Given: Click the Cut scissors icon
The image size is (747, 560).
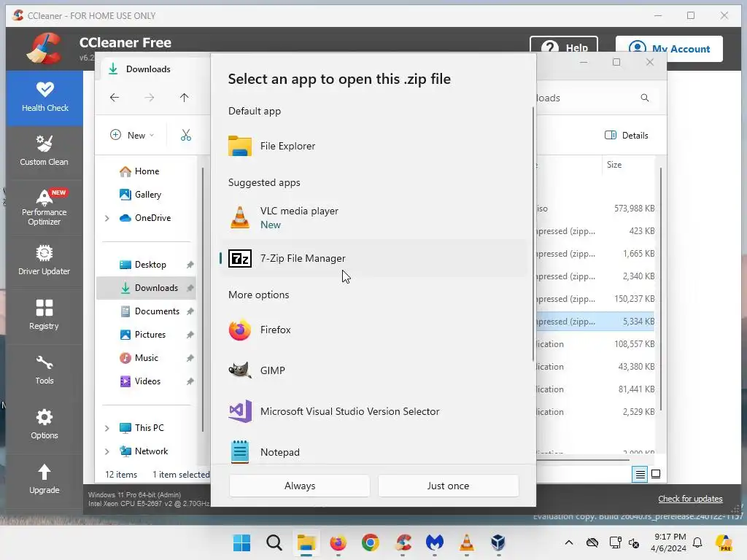Looking at the screenshot, I should pos(186,135).
